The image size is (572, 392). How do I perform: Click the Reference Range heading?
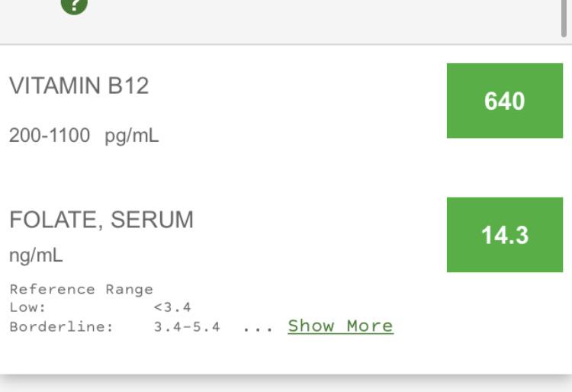tap(81, 289)
